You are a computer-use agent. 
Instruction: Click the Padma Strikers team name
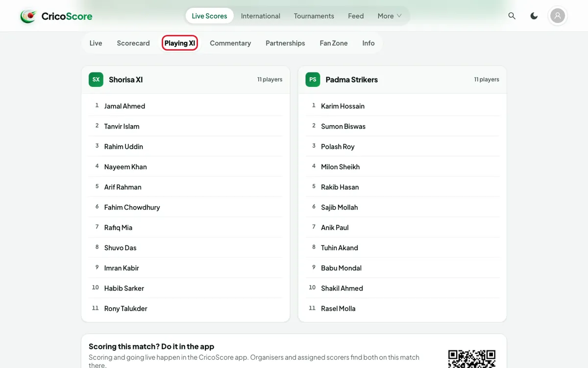[352, 79]
